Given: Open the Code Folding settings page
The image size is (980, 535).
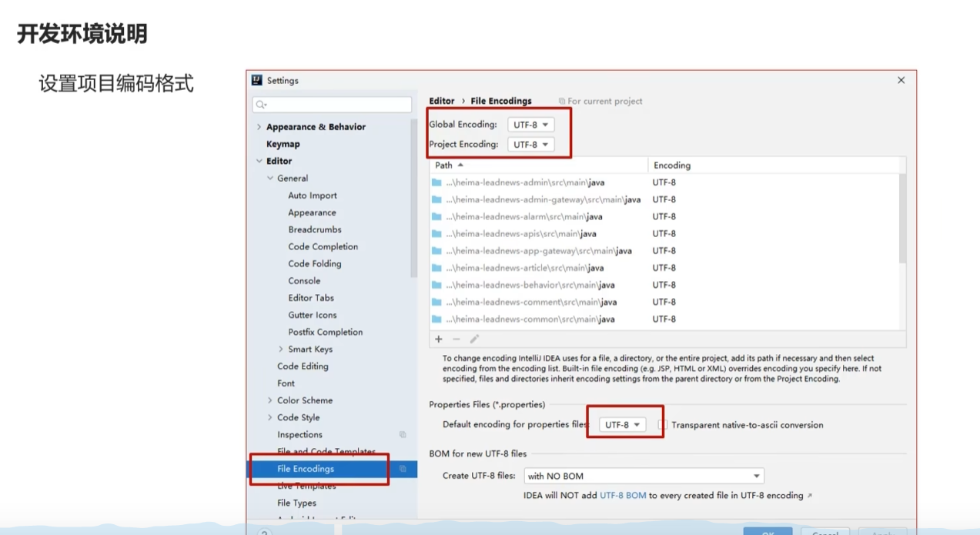Looking at the screenshot, I should [315, 263].
